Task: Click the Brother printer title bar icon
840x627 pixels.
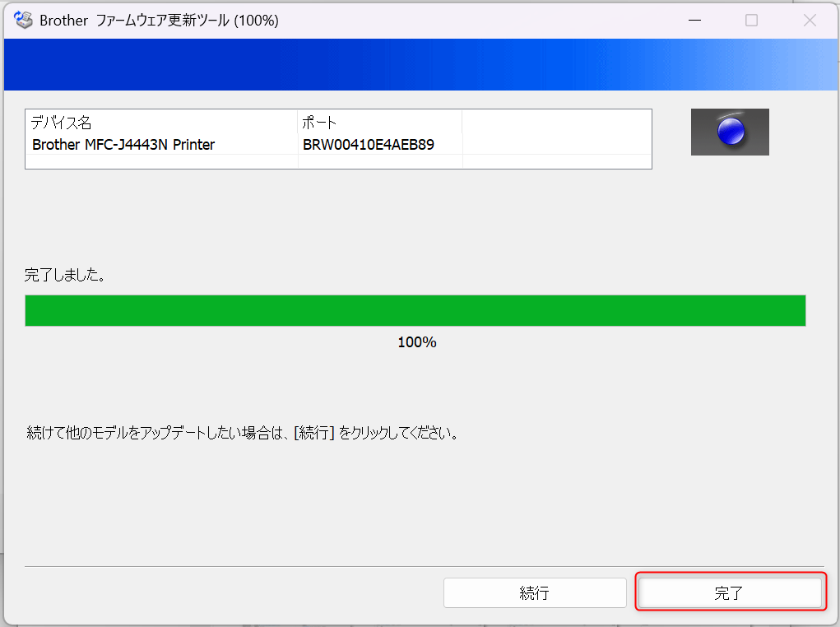Action: (x=23, y=21)
